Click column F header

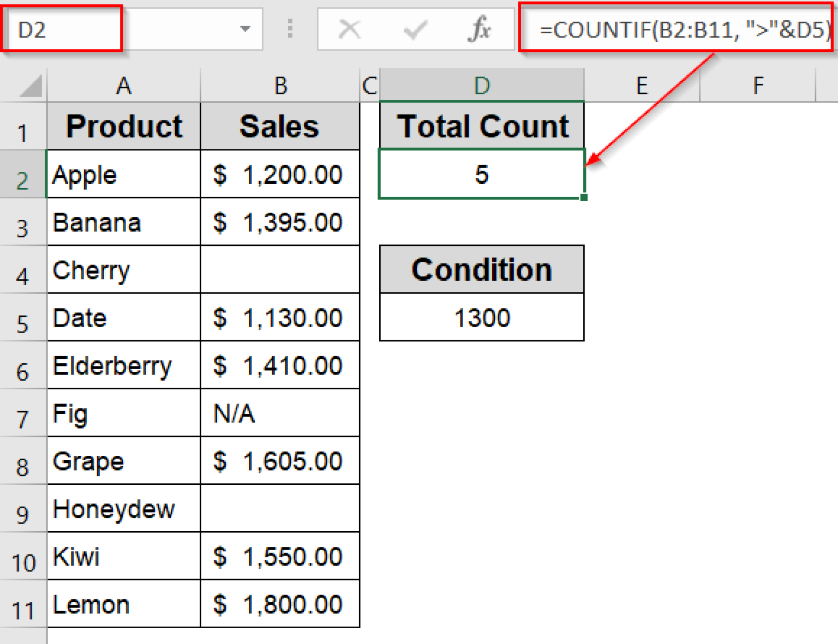pyautogui.click(x=758, y=85)
